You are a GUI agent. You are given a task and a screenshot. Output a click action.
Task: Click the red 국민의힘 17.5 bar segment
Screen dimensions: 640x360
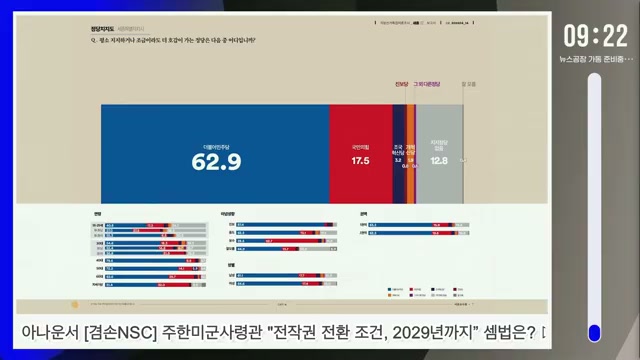point(361,154)
